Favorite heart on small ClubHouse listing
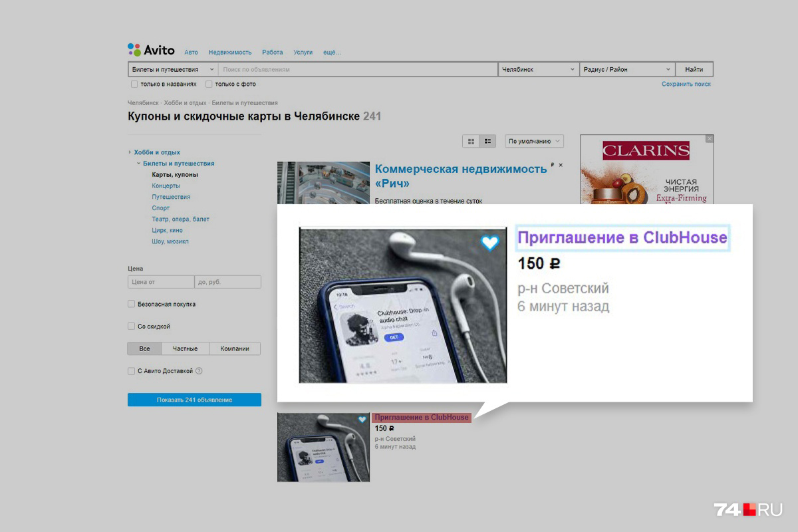Image resolution: width=798 pixels, height=532 pixels. (x=362, y=420)
